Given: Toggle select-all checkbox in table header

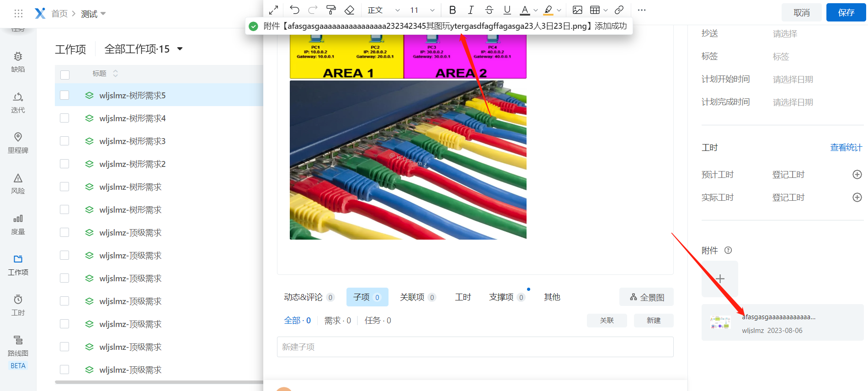Looking at the screenshot, I should point(65,75).
